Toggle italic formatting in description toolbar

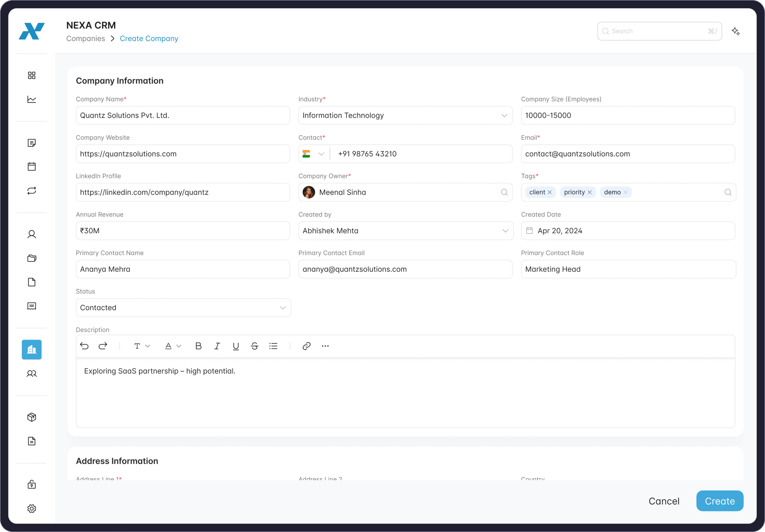click(217, 346)
